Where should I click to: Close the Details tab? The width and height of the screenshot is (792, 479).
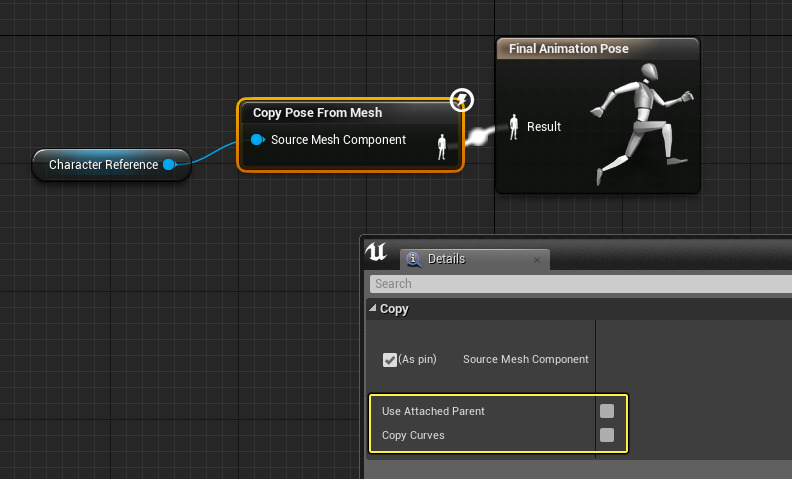point(537,260)
